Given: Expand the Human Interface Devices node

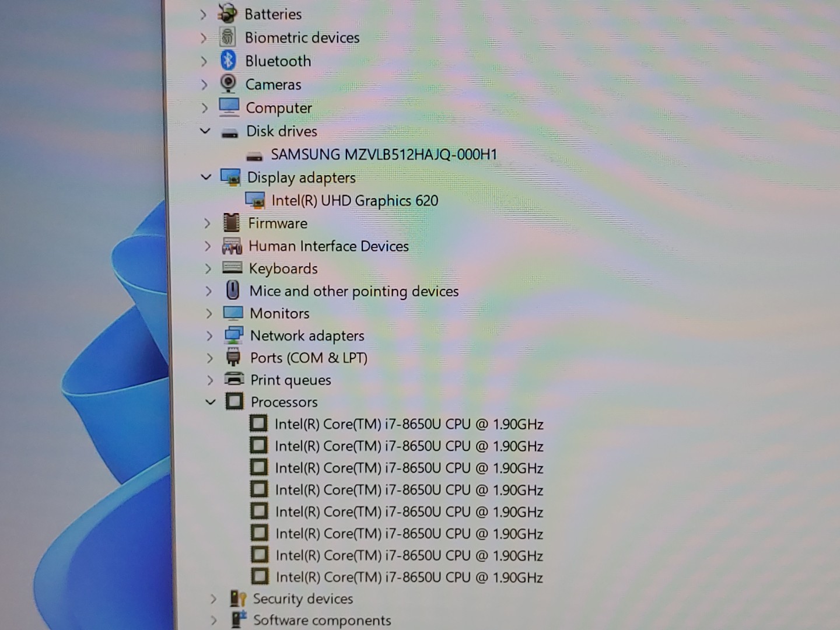Looking at the screenshot, I should (x=208, y=246).
